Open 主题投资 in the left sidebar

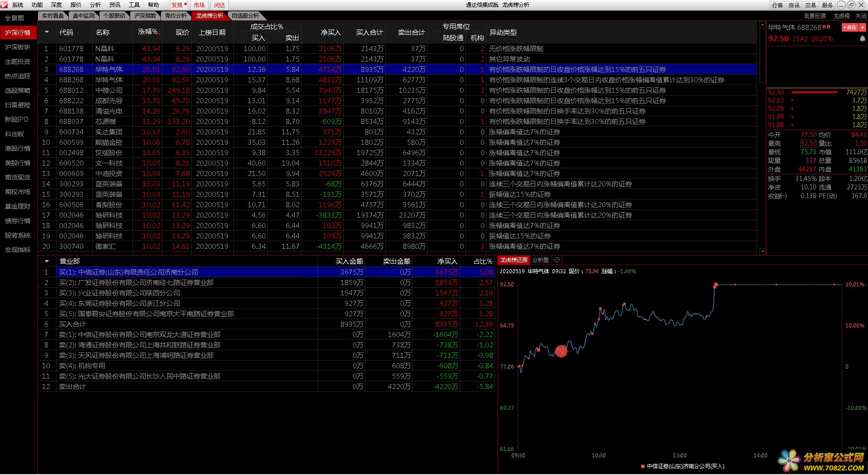pos(18,62)
